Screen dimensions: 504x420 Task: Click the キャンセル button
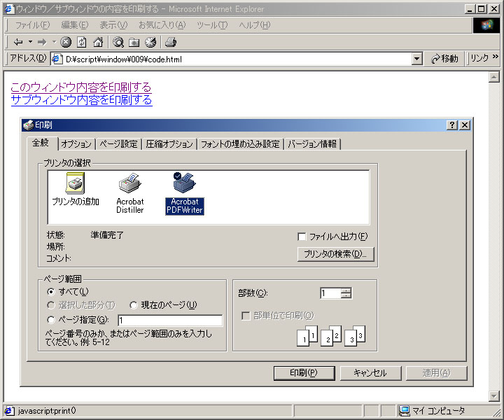370,373
